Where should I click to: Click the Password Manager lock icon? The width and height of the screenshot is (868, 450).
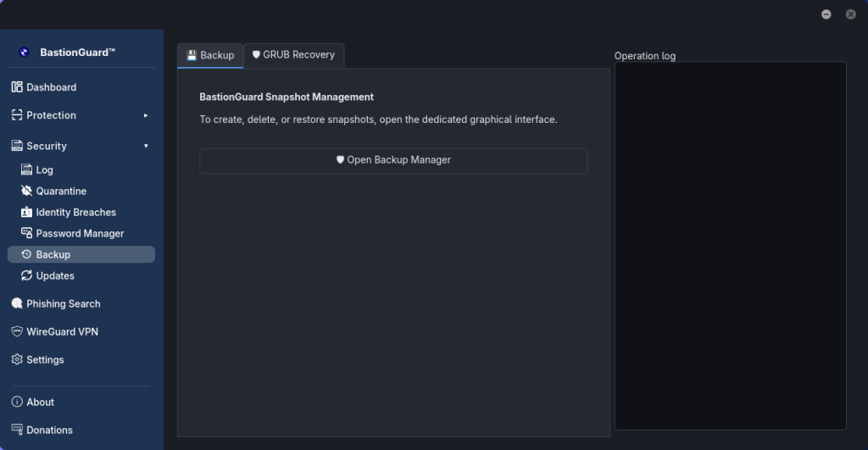[26, 233]
